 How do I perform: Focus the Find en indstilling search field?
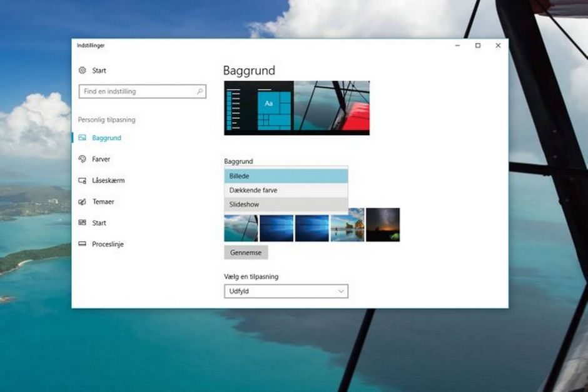(143, 91)
